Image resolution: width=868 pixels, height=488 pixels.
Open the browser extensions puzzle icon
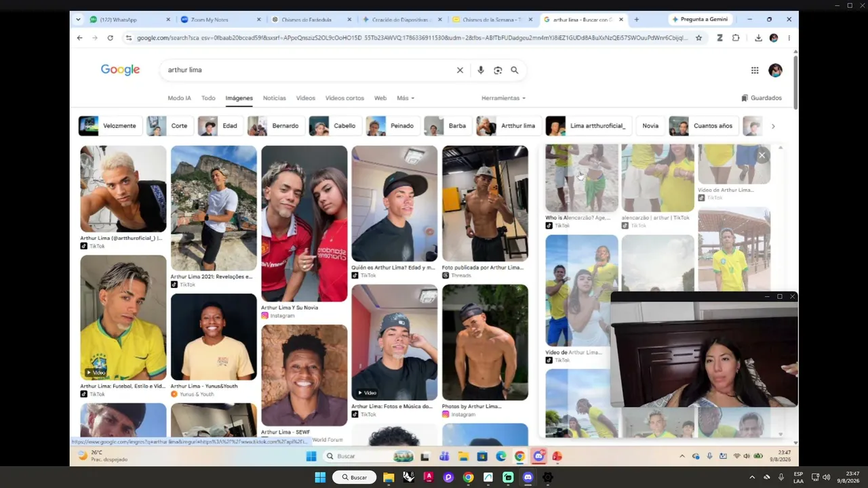(x=736, y=38)
